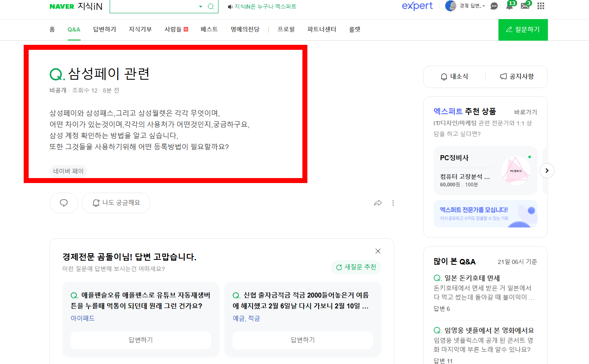Click the 바로가기 link
The image size is (589, 364).
pyautogui.click(x=525, y=112)
